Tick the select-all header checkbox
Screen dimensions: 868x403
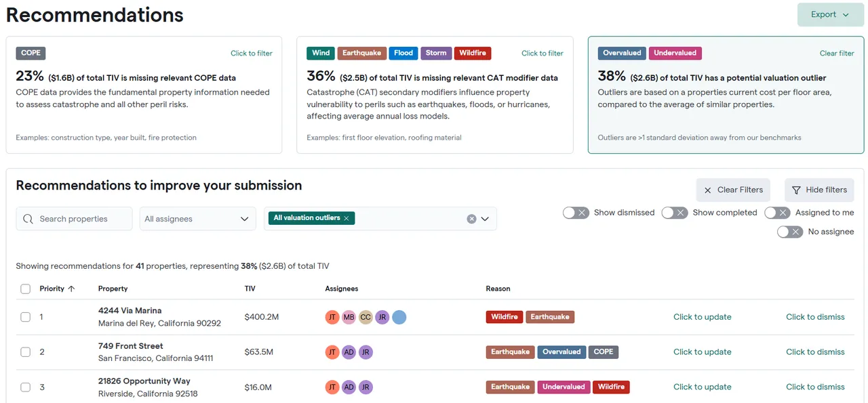click(x=26, y=289)
